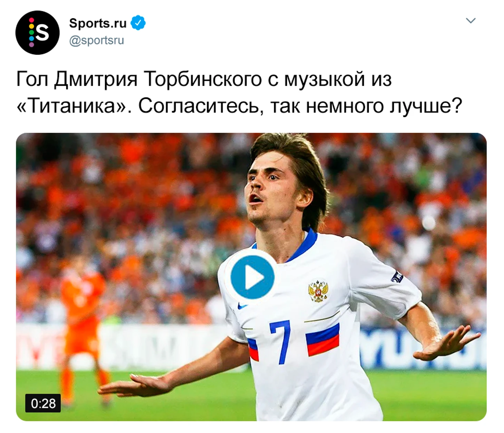
Task: Open the Sports.ru account name link
Action: (x=98, y=23)
